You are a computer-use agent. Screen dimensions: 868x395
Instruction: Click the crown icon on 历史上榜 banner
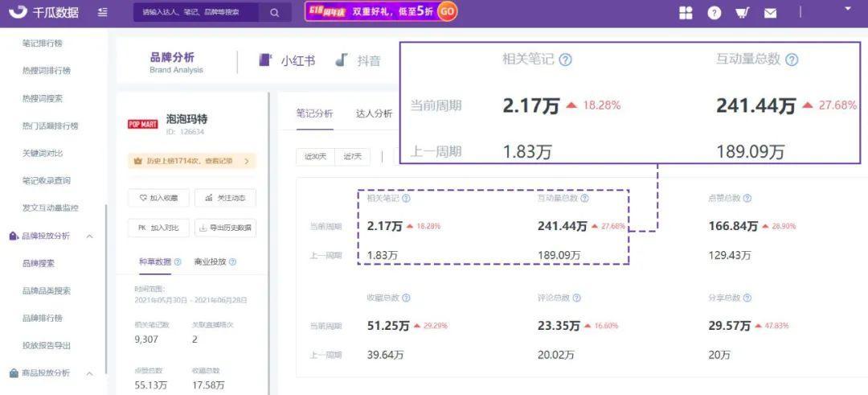coord(138,161)
